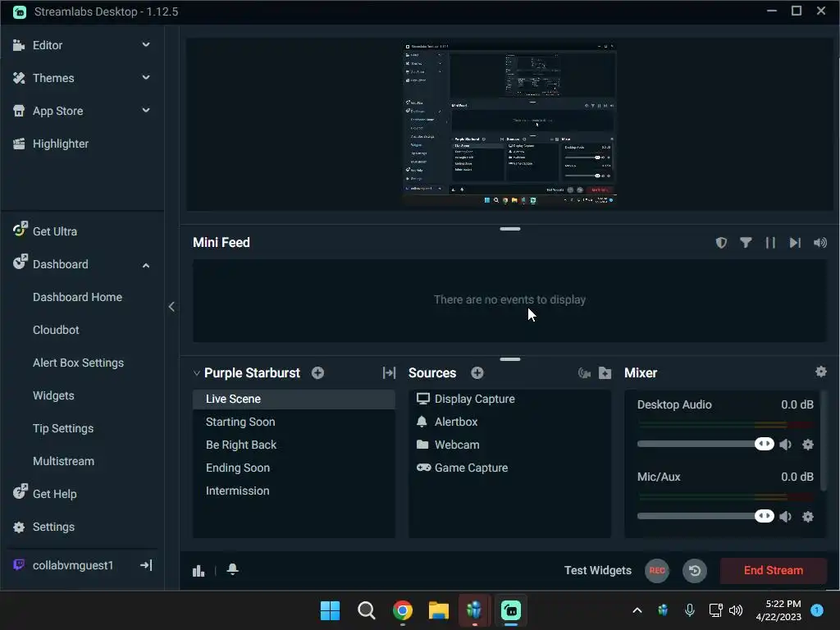This screenshot has height=630, width=840.
Task: Expand the App Store chevron
Action: (x=146, y=111)
